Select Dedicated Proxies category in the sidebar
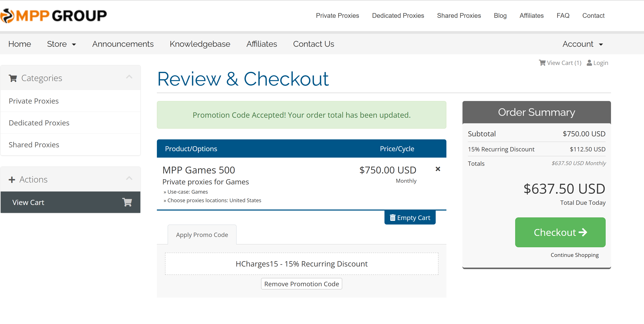 [71, 123]
